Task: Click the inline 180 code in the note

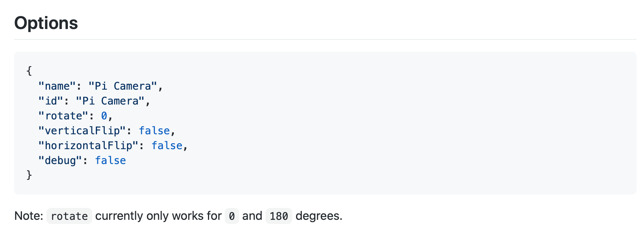Action: [279, 216]
